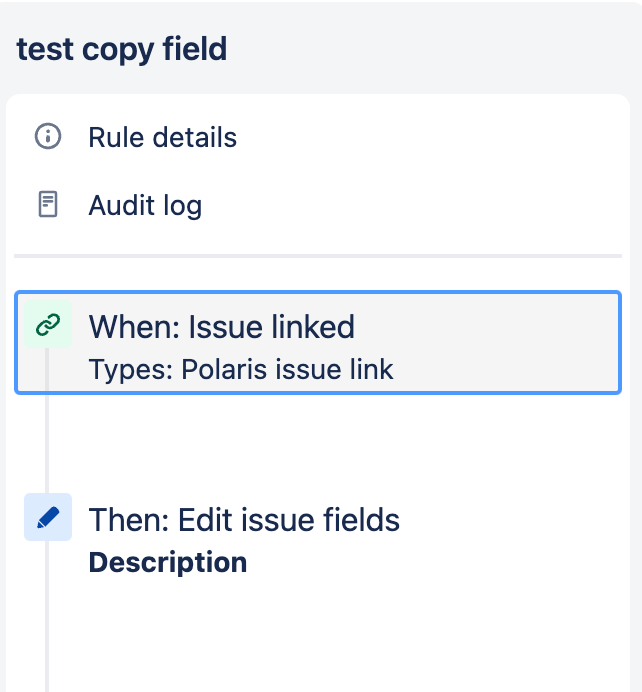
Task: Select the When: Issue linked trigger
Action: (318, 342)
